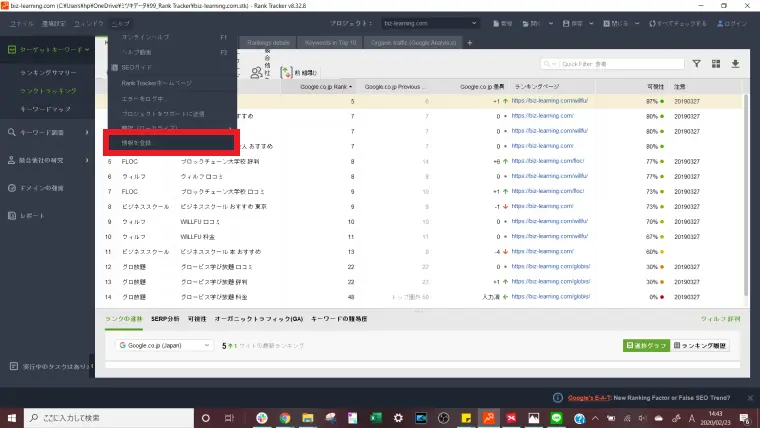
Task: Click the ranking update arrows icon
Action: click(x=286, y=71)
